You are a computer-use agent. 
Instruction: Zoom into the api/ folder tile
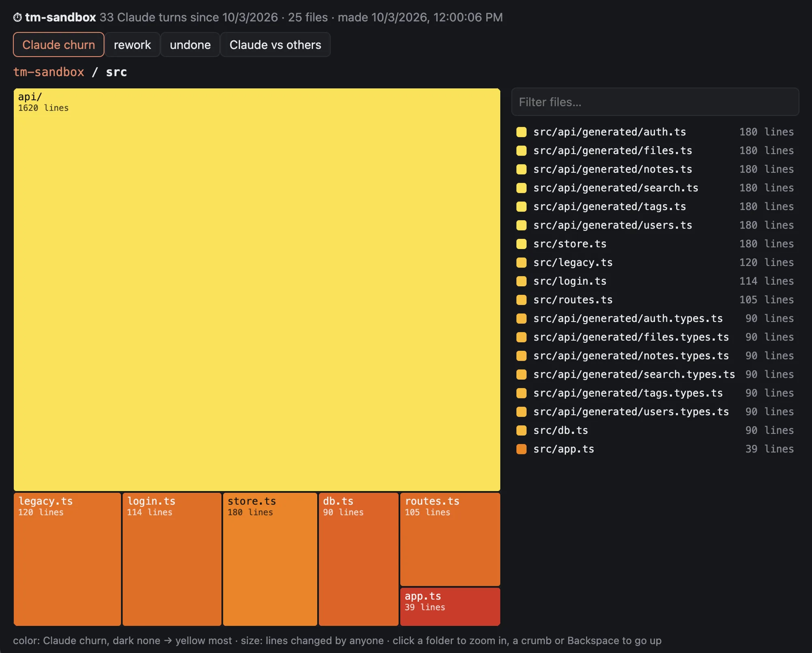coord(257,290)
